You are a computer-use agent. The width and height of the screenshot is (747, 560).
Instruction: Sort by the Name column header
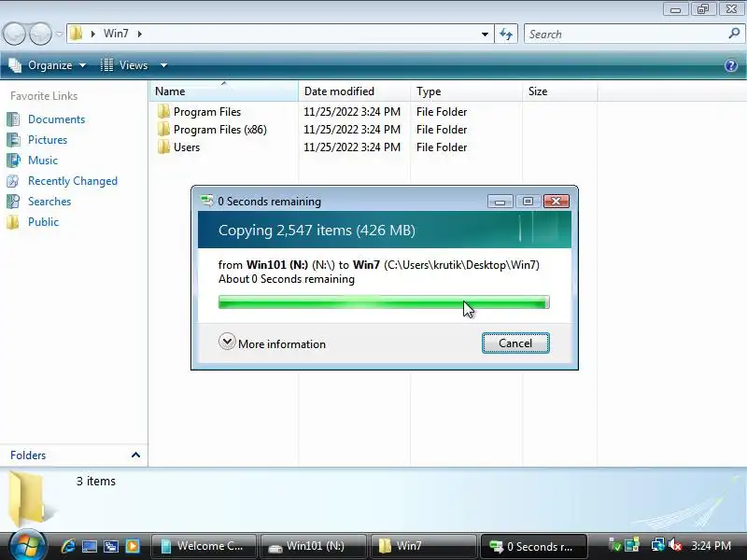pyautogui.click(x=224, y=91)
